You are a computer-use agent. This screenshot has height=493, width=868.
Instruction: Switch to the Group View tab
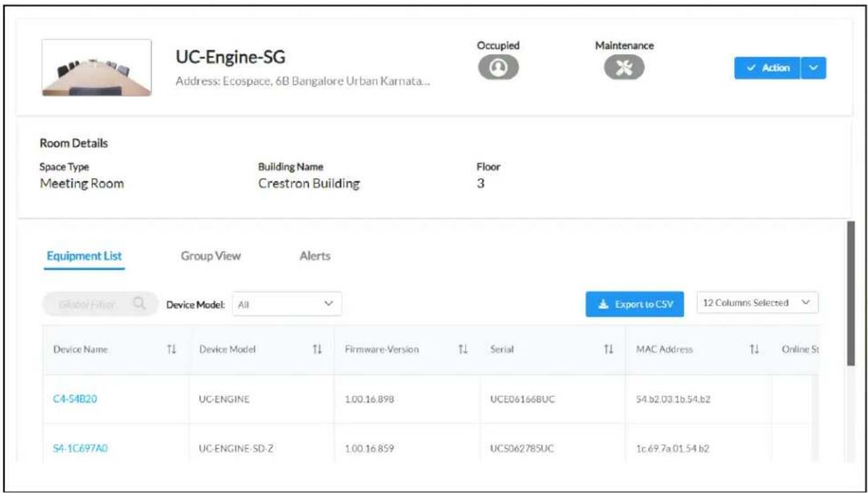coord(211,256)
